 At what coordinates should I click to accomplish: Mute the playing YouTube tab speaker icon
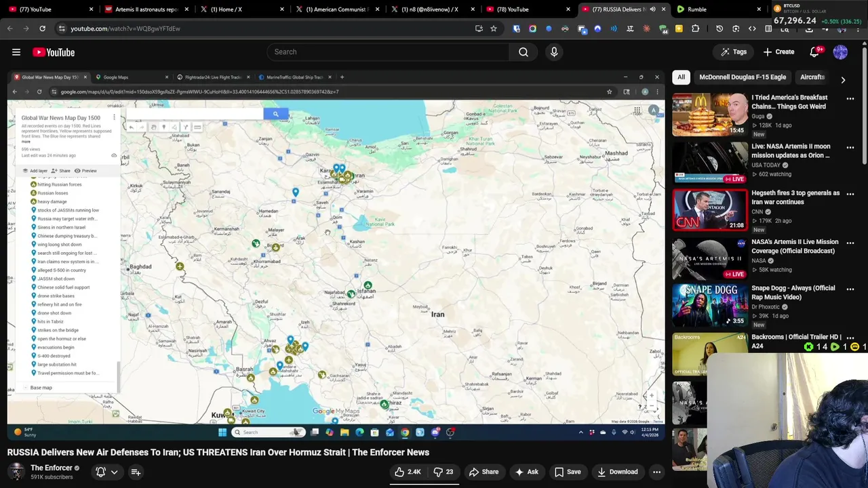click(652, 9)
